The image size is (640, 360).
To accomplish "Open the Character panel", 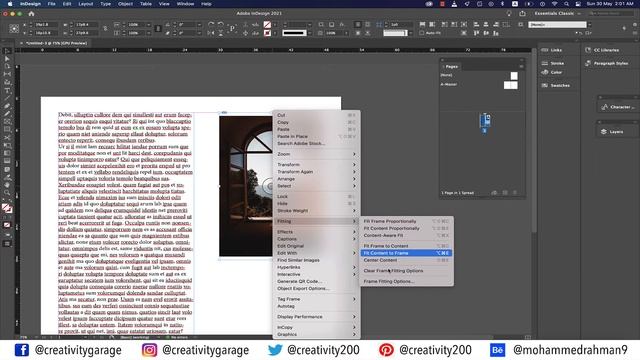I will (618, 107).
